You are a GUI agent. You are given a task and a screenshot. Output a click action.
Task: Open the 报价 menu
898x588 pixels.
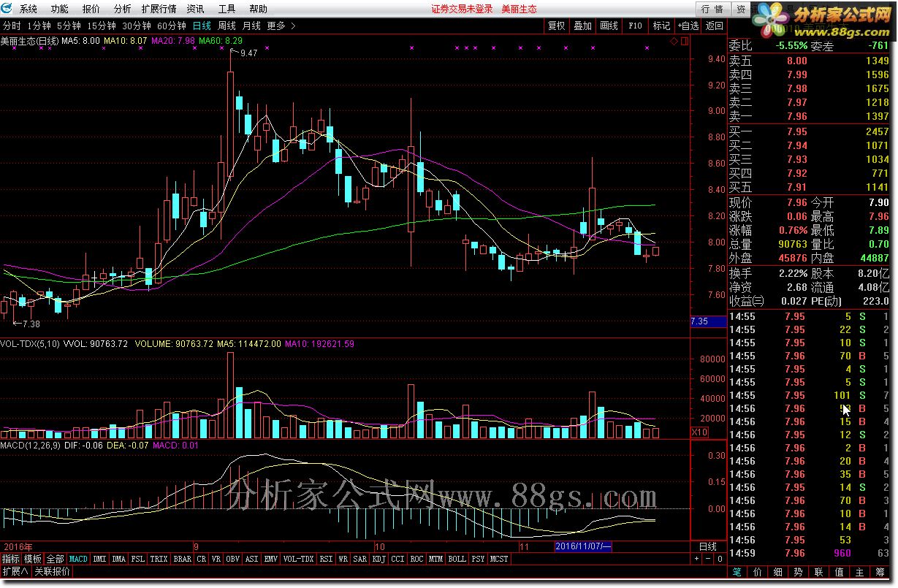pyautogui.click(x=91, y=9)
